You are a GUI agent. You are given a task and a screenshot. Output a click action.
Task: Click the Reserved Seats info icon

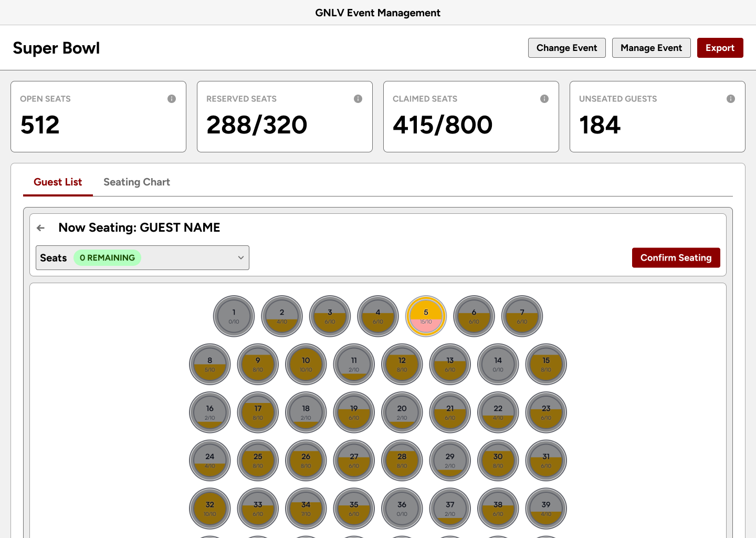click(x=358, y=99)
